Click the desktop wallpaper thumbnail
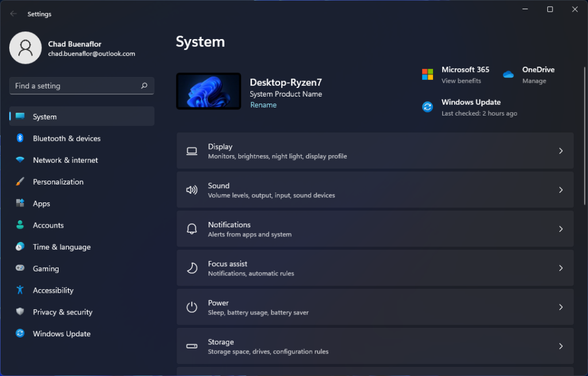 [x=208, y=91]
